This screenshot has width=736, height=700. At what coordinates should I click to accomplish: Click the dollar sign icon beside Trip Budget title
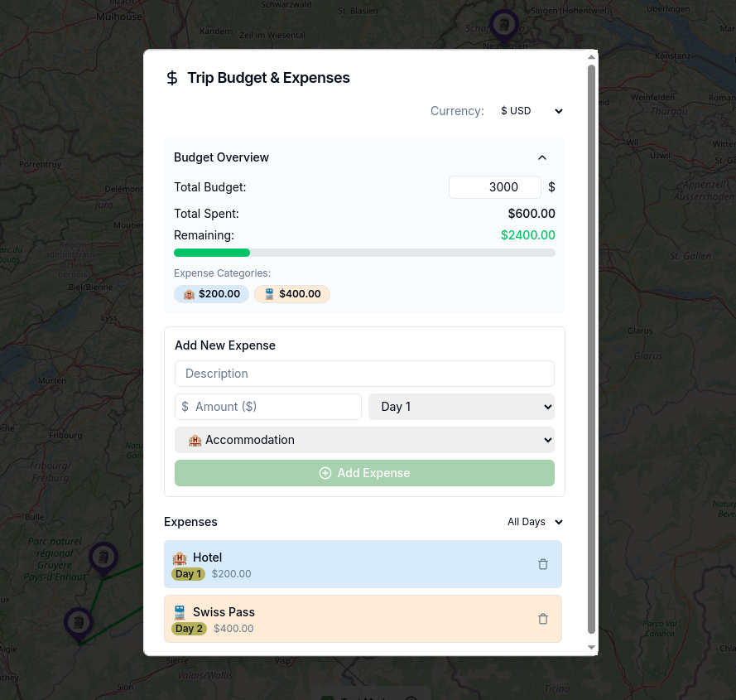[172, 78]
